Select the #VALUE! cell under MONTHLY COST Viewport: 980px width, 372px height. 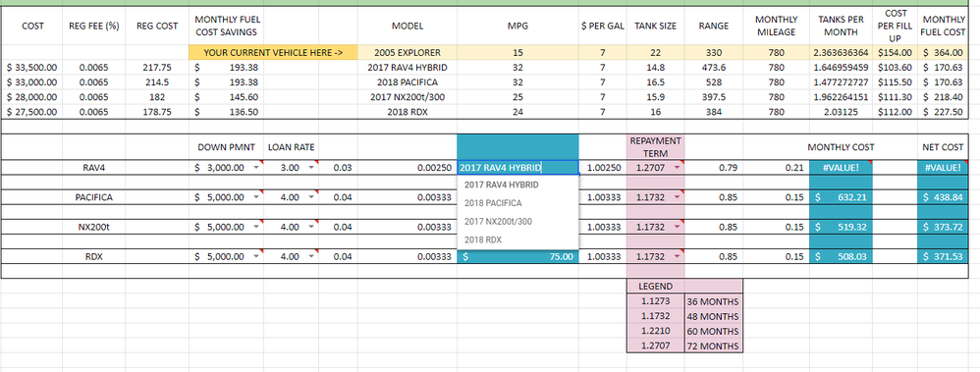coord(840,167)
